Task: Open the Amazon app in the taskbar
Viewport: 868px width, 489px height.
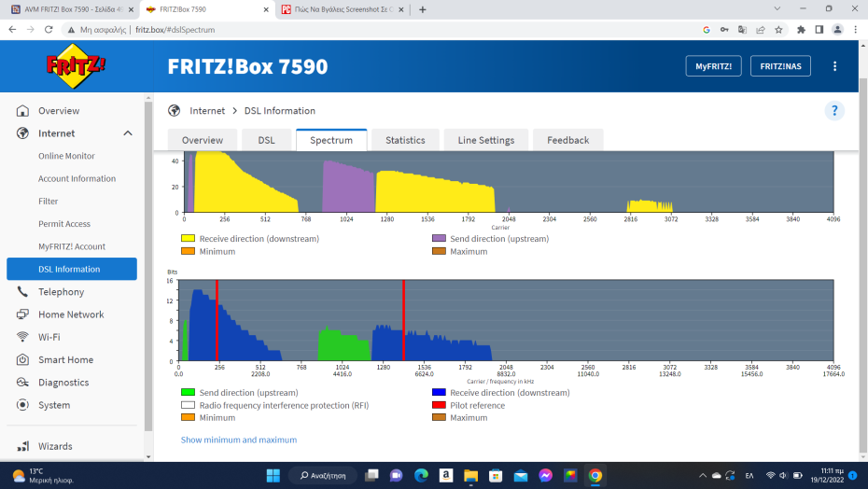Action: pyautogui.click(x=446, y=476)
